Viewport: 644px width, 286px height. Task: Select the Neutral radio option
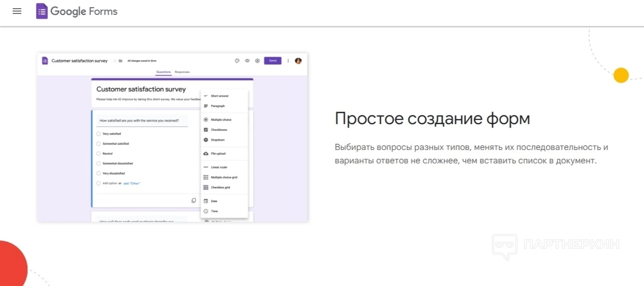(x=99, y=154)
